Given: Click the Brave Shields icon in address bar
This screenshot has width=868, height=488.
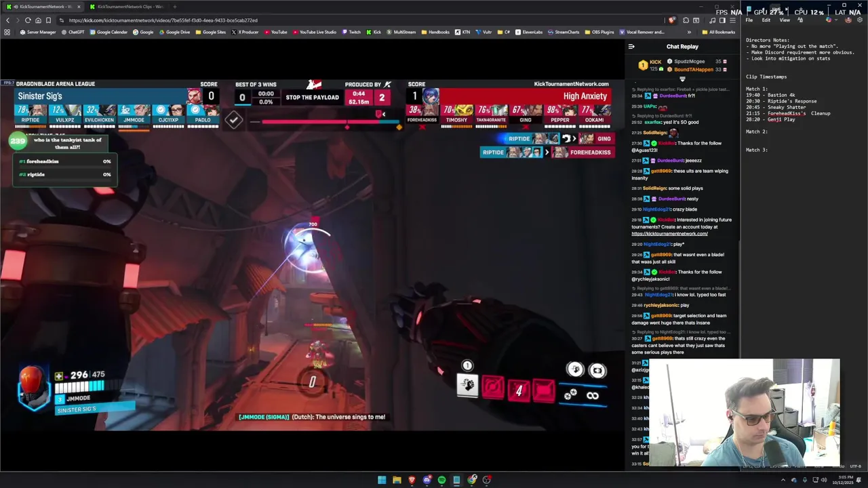Looking at the screenshot, I should tap(671, 20).
